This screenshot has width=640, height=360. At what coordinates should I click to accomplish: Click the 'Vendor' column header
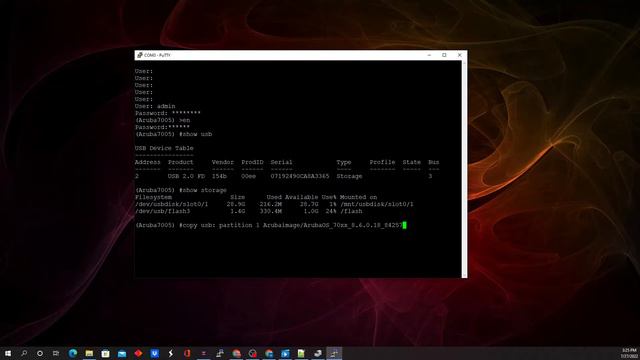click(x=223, y=162)
